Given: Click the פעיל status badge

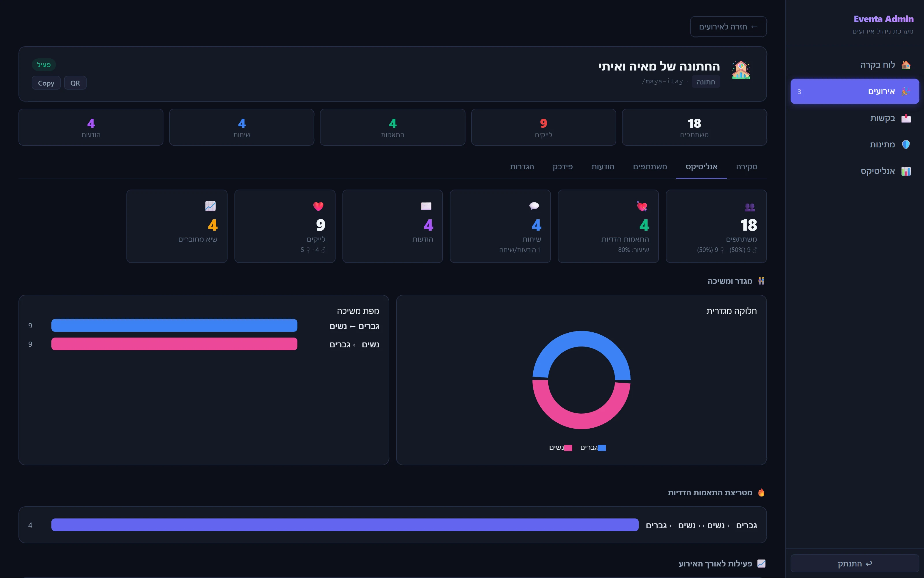Looking at the screenshot, I should coord(44,65).
